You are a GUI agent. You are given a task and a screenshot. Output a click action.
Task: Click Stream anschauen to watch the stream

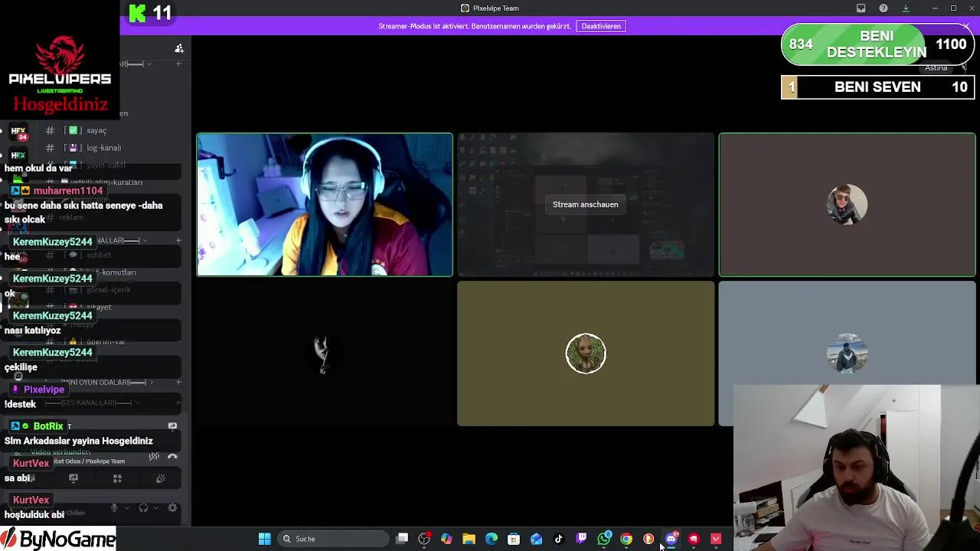point(585,204)
